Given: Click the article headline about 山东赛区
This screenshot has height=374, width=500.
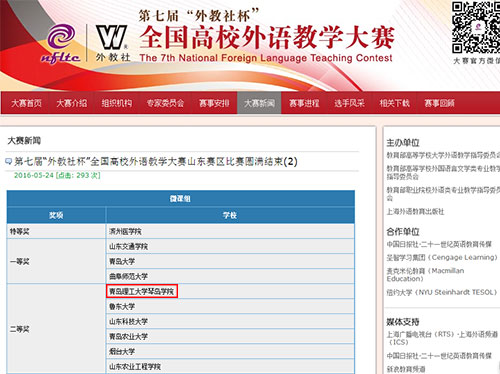Looking at the screenshot, I should tap(156, 162).
